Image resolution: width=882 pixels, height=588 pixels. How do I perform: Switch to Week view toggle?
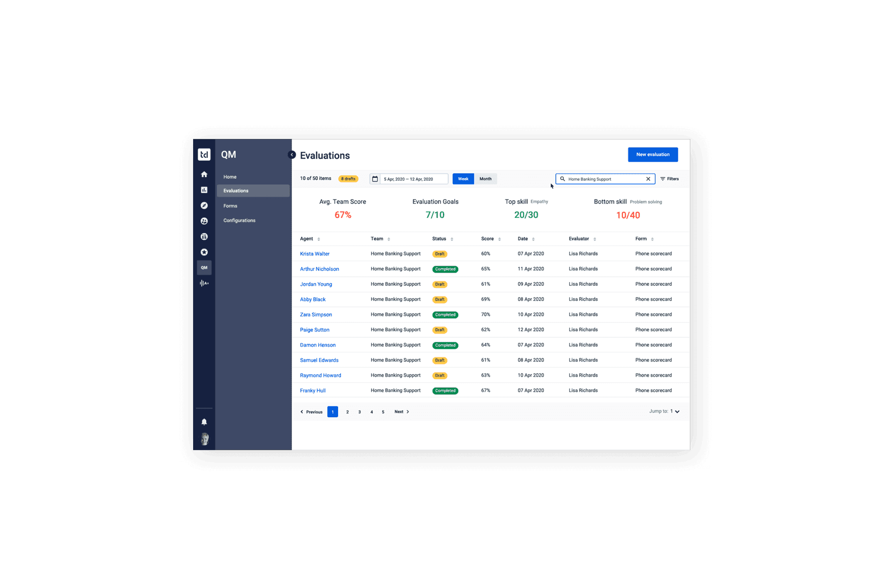point(463,179)
